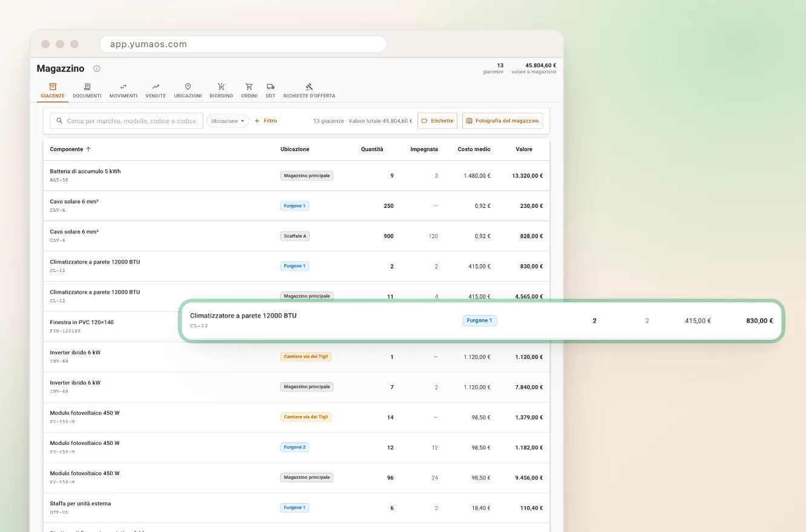Click the info icon beside the Magazzino title
The image size is (806, 532).
coord(97,68)
